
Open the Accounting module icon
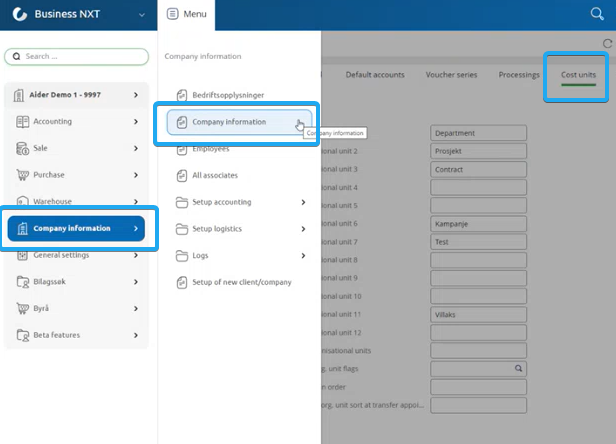[x=23, y=122]
